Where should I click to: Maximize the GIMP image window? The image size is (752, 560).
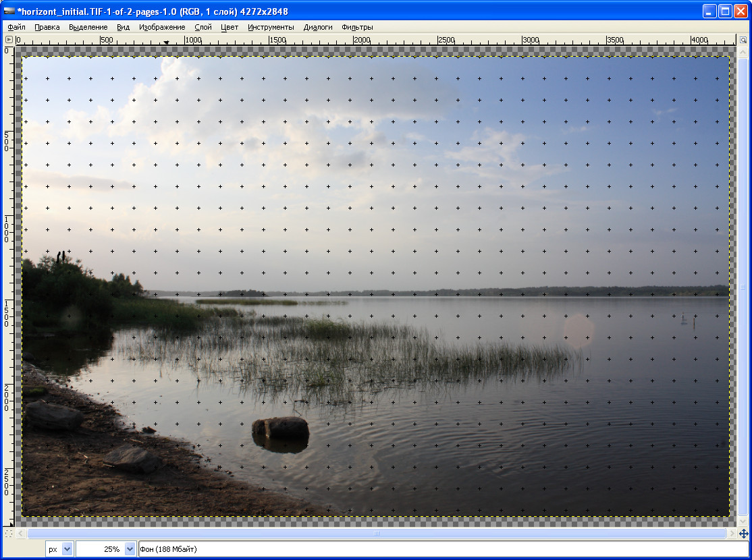click(x=726, y=11)
